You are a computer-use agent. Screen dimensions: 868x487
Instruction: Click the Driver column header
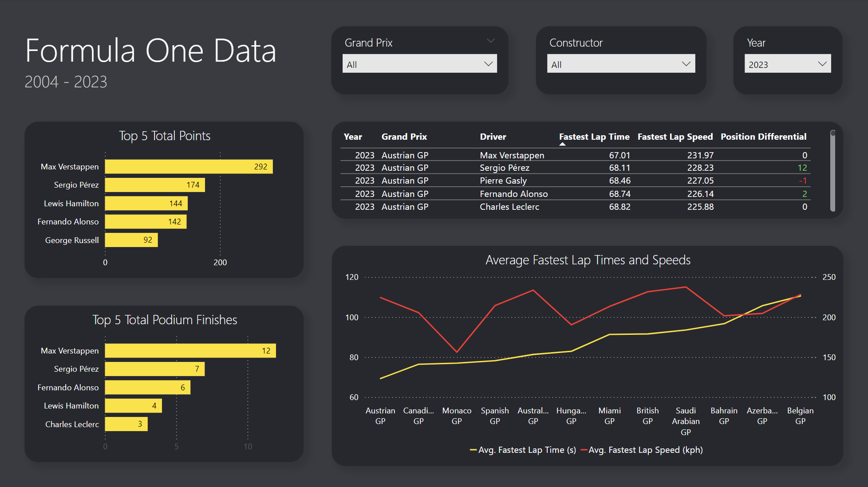493,137
